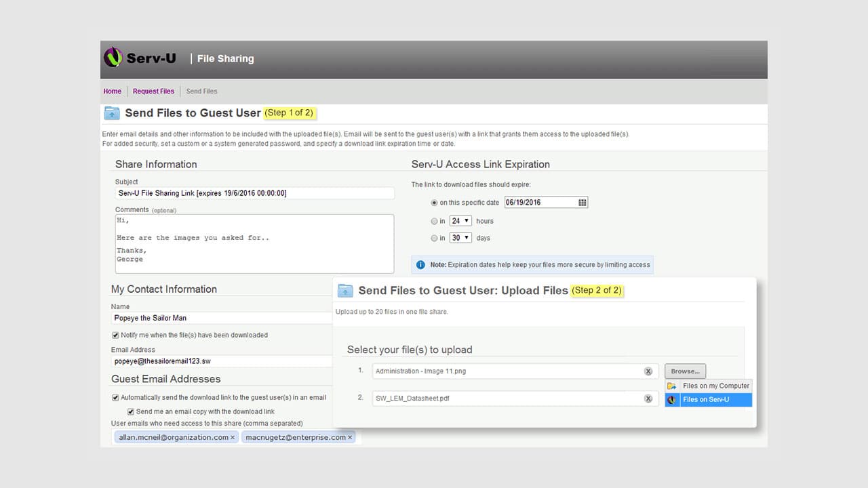Screen dimensions: 868x488
Task: Go to the Home tab
Action: pyautogui.click(x=113, y=91)
